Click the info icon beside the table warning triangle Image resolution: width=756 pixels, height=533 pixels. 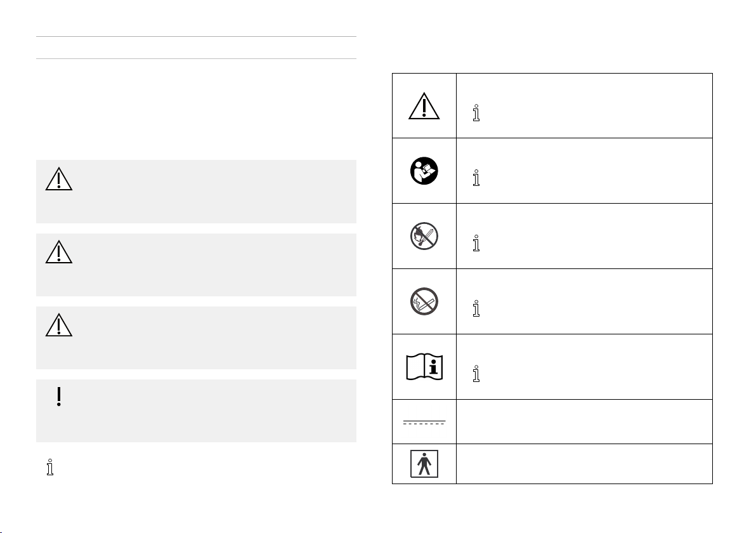[x=476, y=112]
